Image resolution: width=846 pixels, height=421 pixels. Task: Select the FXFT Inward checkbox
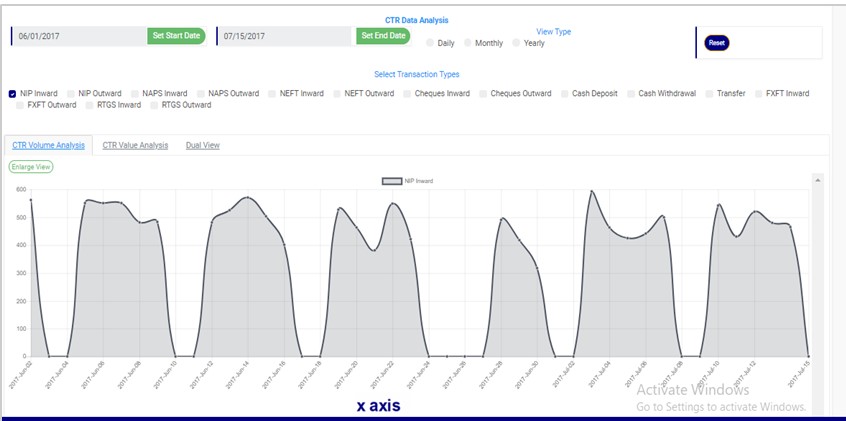pyautogui.click(x=757, y=93)
